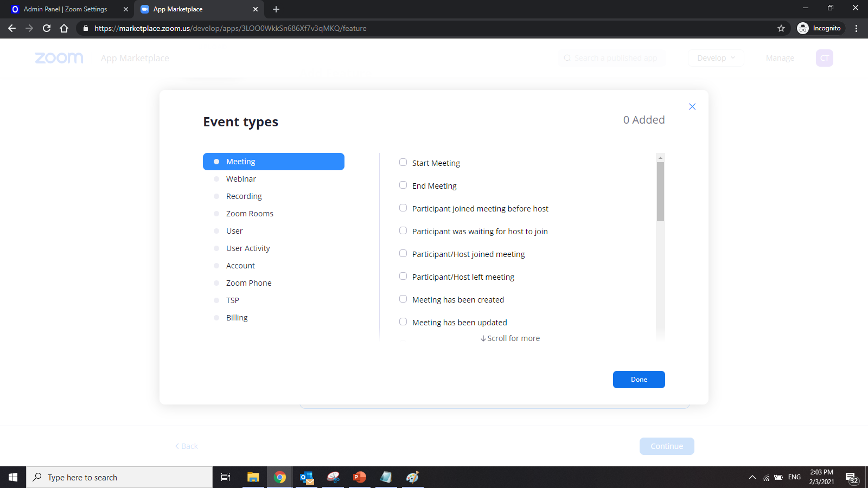This screenshot has width=868, height=488.
Task: Launch Outlook from the taskbar
Action: click(306, 477)
